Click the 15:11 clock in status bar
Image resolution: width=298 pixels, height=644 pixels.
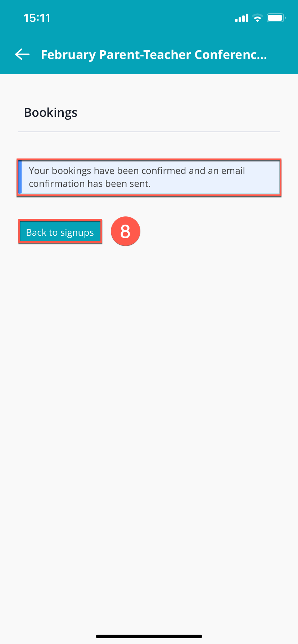tap(37, 18)
